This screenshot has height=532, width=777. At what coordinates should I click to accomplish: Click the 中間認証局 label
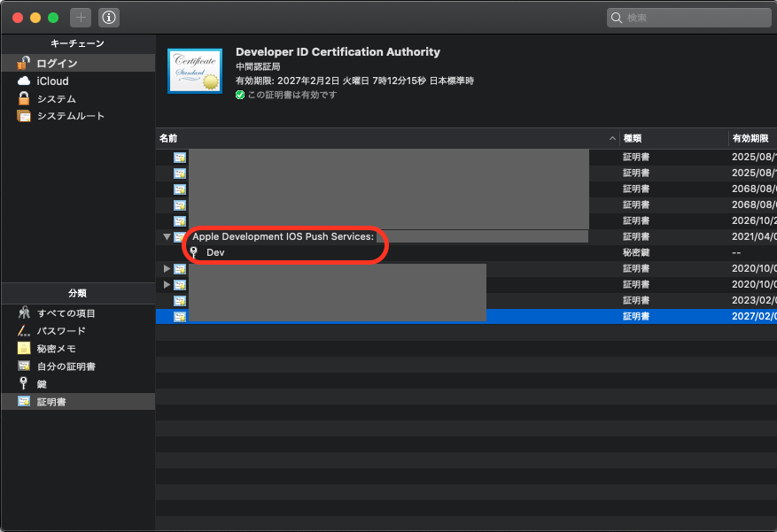(x=258, y=66)
